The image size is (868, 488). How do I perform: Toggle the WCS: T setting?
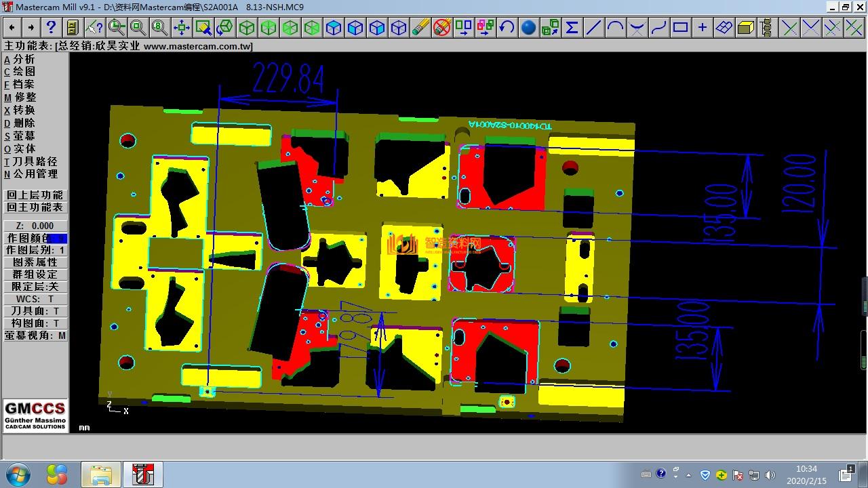tap(35, 299)
